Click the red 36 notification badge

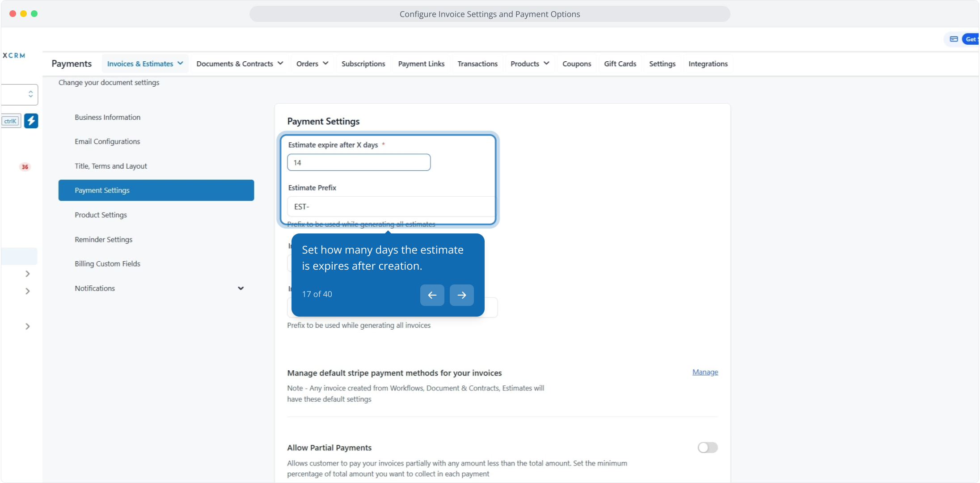coord(25,167)
